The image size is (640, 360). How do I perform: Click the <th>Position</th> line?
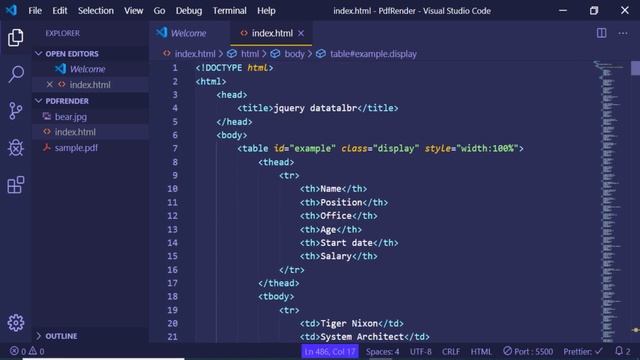coord(344,202)
